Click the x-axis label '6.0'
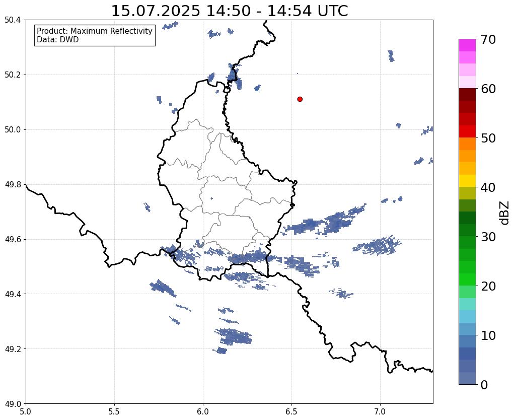515x420 pixels. click(203, 411)
